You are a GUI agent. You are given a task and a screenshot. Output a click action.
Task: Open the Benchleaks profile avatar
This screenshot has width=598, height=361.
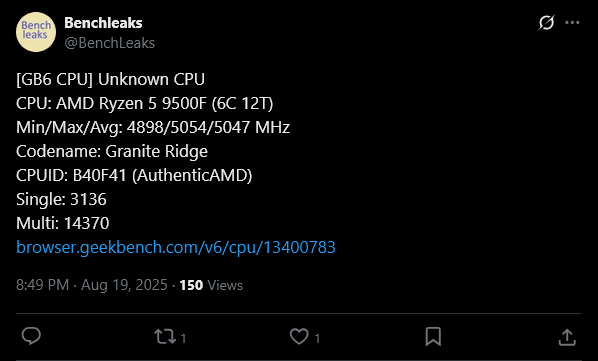[36, 32]
